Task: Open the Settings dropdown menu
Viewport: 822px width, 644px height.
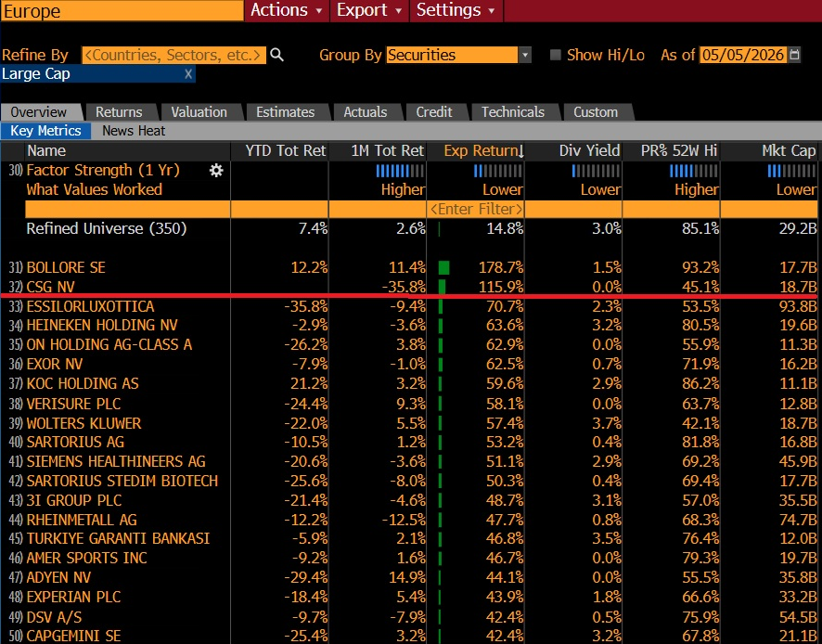Action: click(456, 10)
